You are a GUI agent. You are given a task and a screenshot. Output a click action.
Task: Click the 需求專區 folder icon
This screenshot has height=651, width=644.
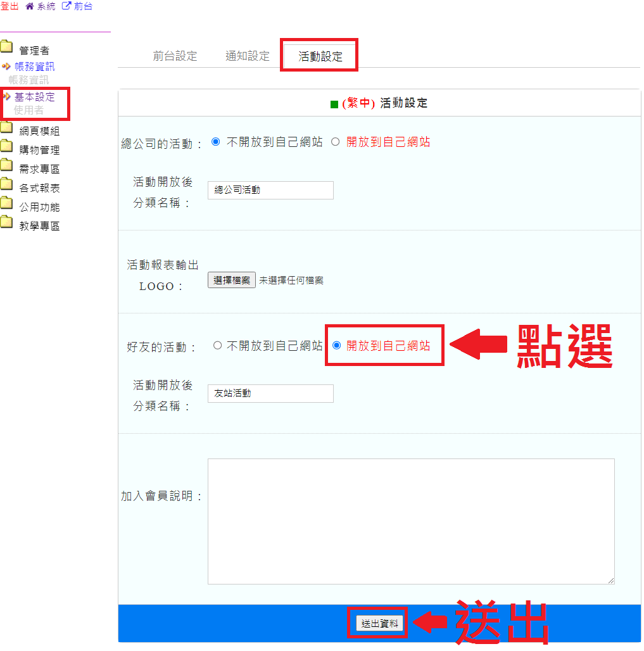(x=7, y=166)
